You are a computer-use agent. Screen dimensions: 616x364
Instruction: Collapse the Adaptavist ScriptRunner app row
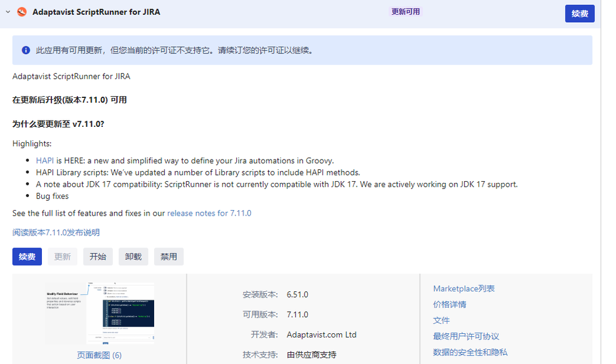click(8, 12)
